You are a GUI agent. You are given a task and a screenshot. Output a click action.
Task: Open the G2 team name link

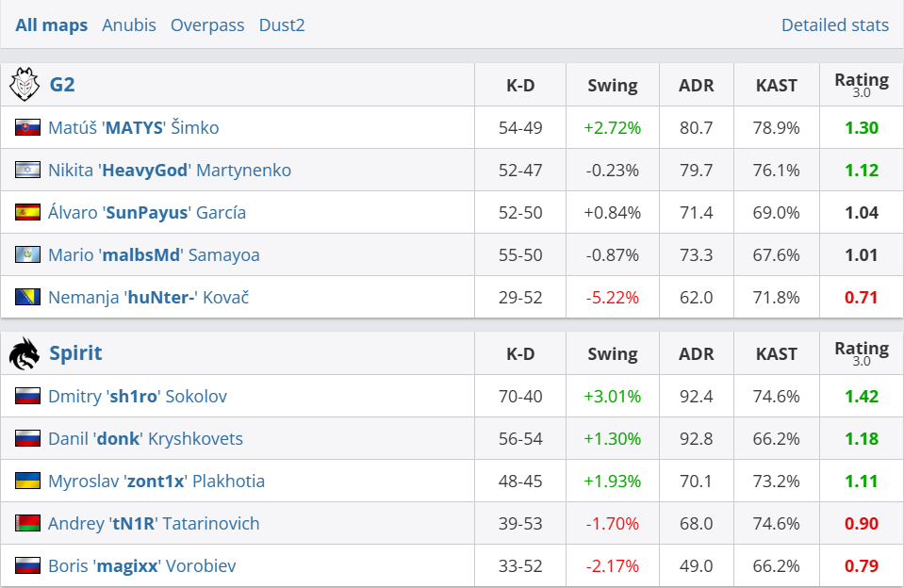[62, 85]
